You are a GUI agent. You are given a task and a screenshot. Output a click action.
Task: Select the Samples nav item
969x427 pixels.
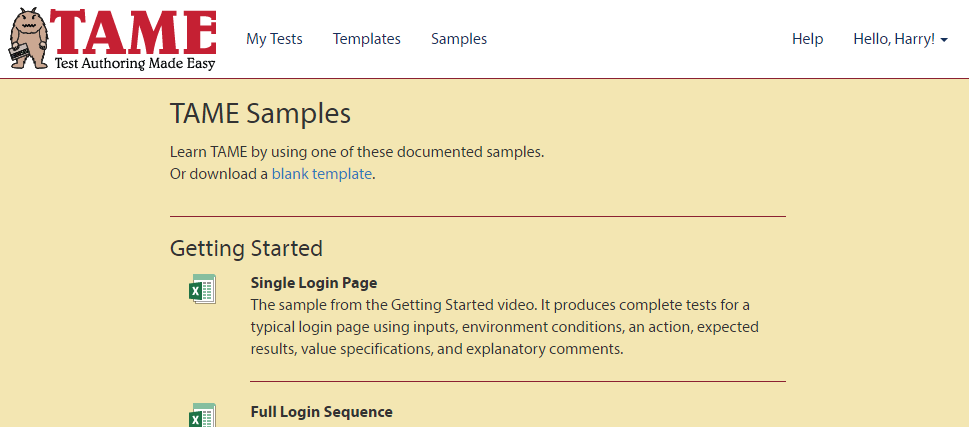coord(459,39)
